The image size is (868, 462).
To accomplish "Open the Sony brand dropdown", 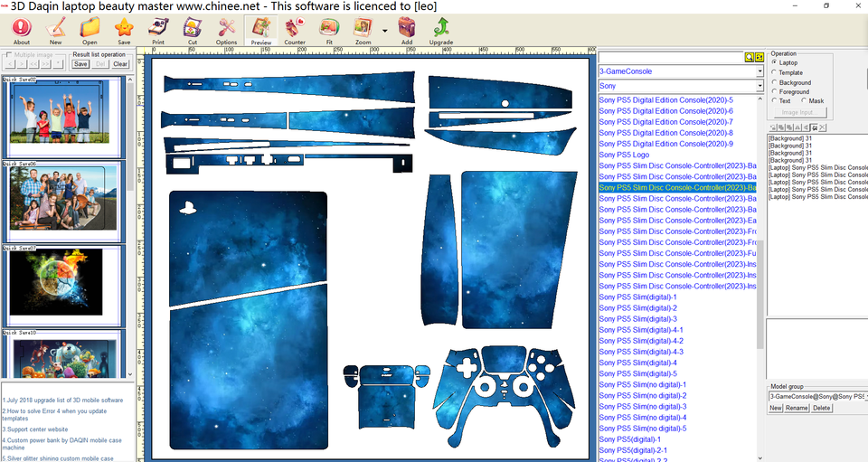I will (x=759, y=86).
